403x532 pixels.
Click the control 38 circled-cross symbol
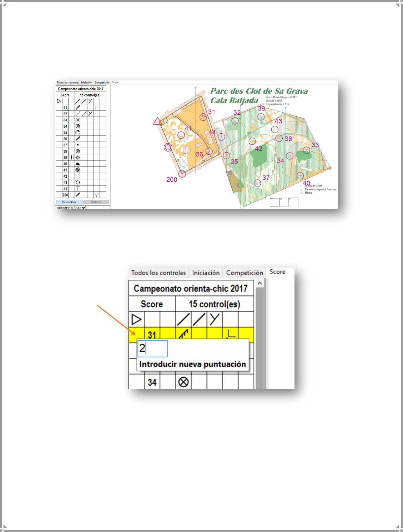coord(78,151)
